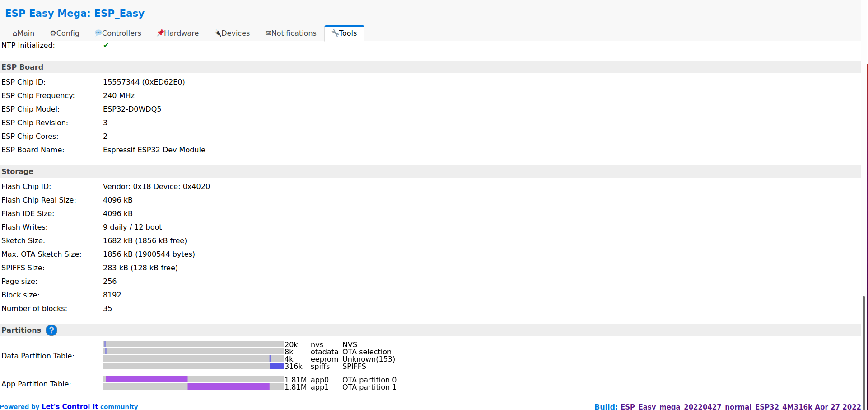Select the chip model ESP32-D0WDQ5
868x410 pixels.
pos(132,109)
